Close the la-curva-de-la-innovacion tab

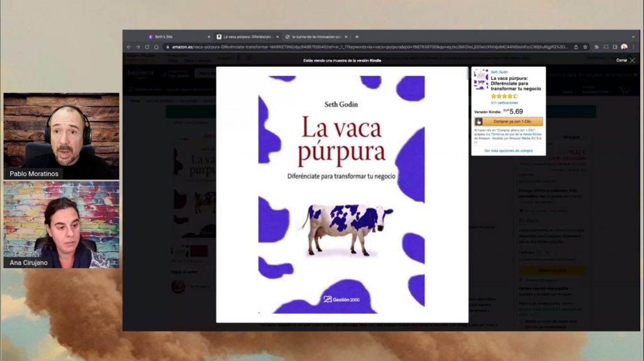click(x=346, y=37)
